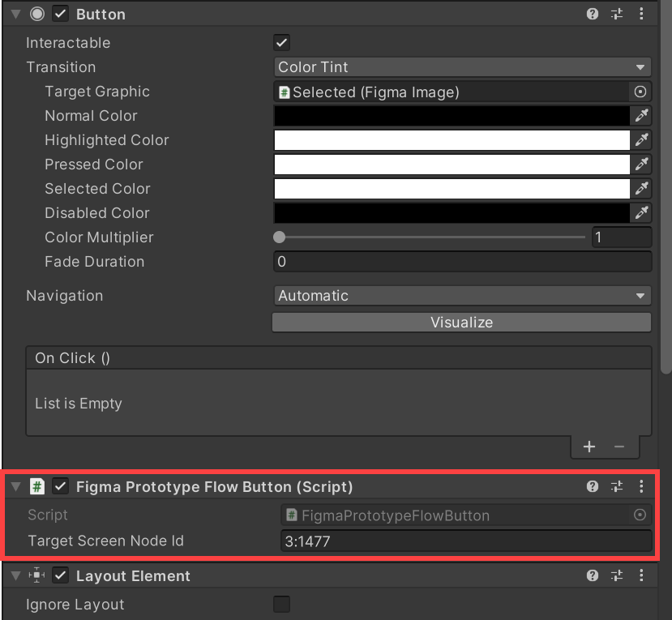
Task: Click the Color Multiplier value field
Action: tap(622, 237)
